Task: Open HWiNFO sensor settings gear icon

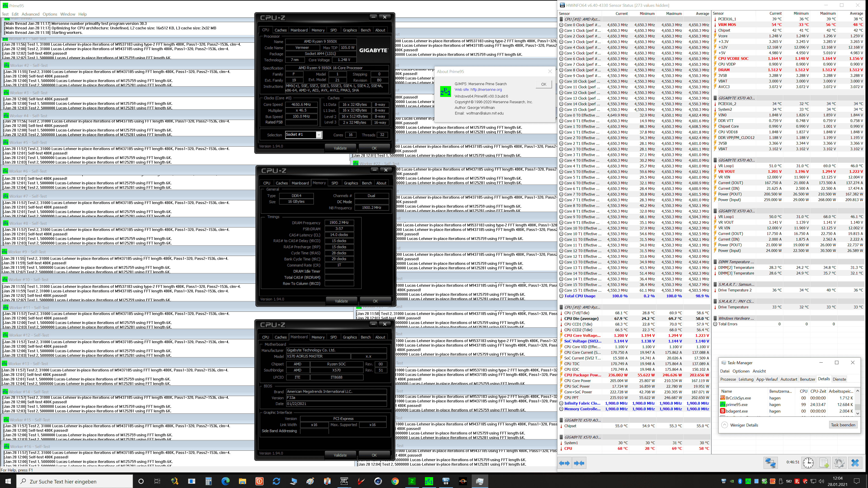Action: coord(839,463)
